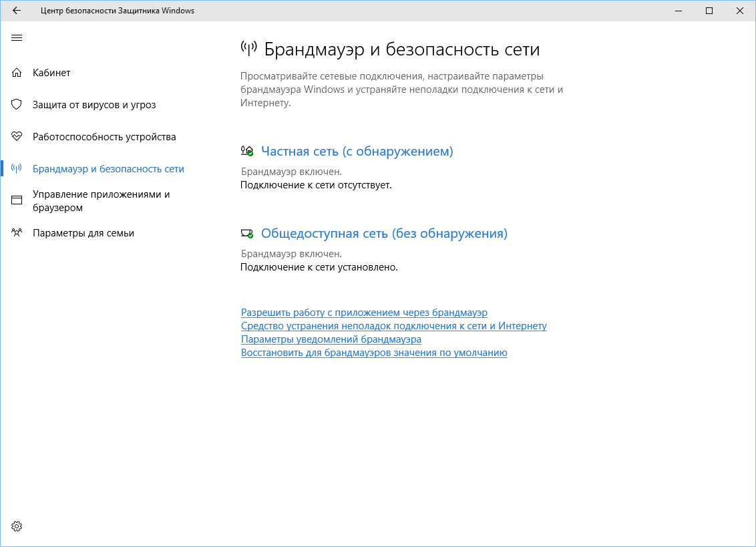Viewport: 756px width, 547px height.
Task: Navigate back with the arrow button
Action: (x=16, y=11)
